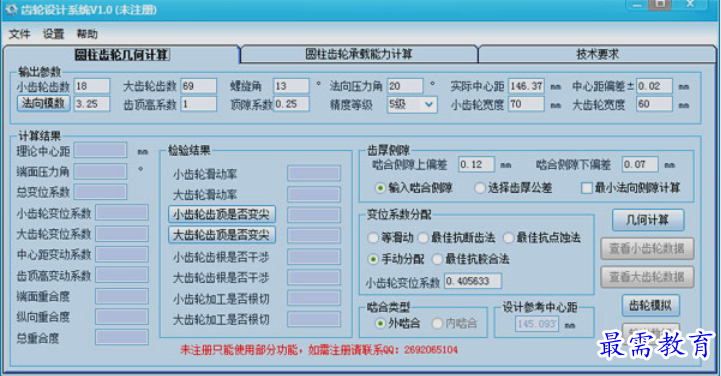This screenshot has width=721, height=376.
Task: Select 等滑动 radio button
Action: pyautogui.click(x=373, y=238)
